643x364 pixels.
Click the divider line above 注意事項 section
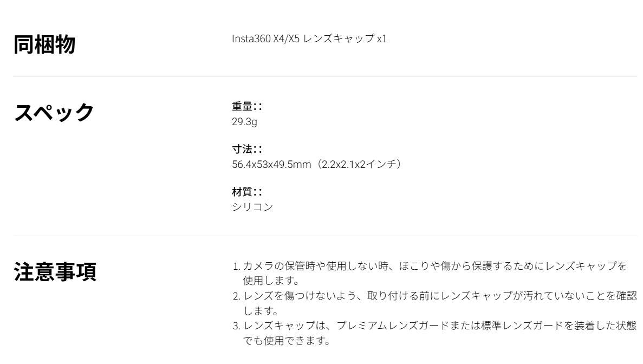point(325,236)
